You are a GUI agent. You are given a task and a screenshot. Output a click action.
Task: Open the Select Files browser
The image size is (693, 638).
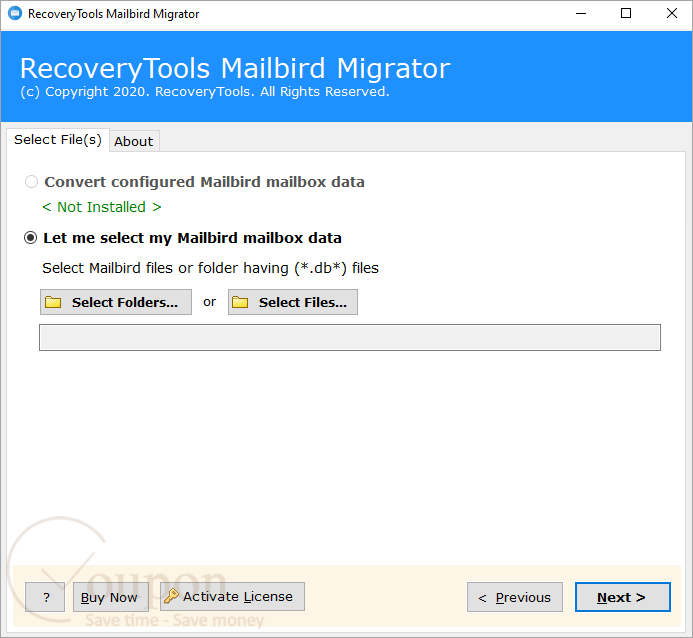point(293,302)
